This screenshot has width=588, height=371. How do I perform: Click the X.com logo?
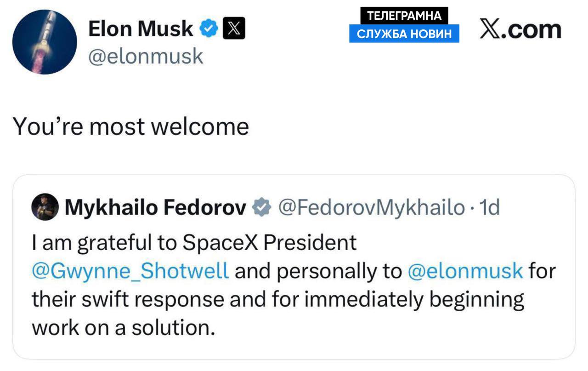click(x=520, y=29)
